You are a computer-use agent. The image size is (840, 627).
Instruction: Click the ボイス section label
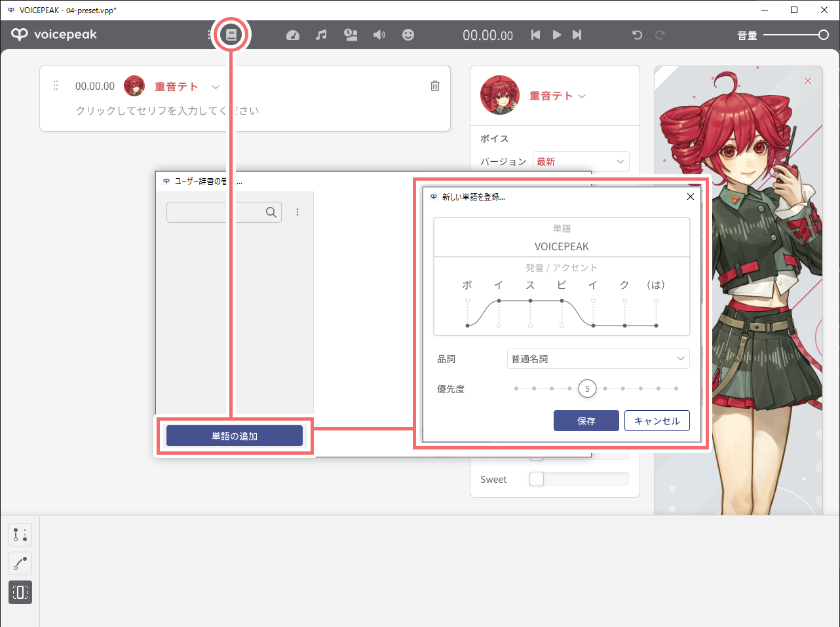(x=495, y=139)
